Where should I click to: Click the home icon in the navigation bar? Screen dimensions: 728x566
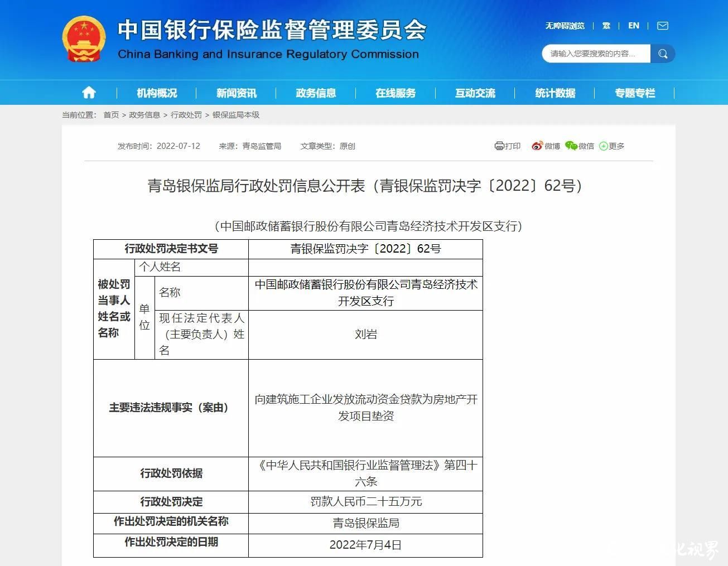coord(89,93)
